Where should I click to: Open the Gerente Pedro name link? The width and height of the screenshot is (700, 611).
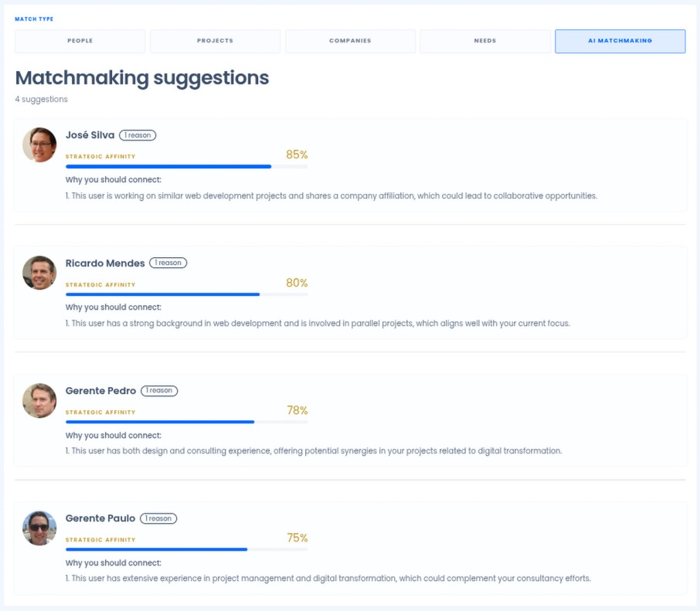point(100,391)
